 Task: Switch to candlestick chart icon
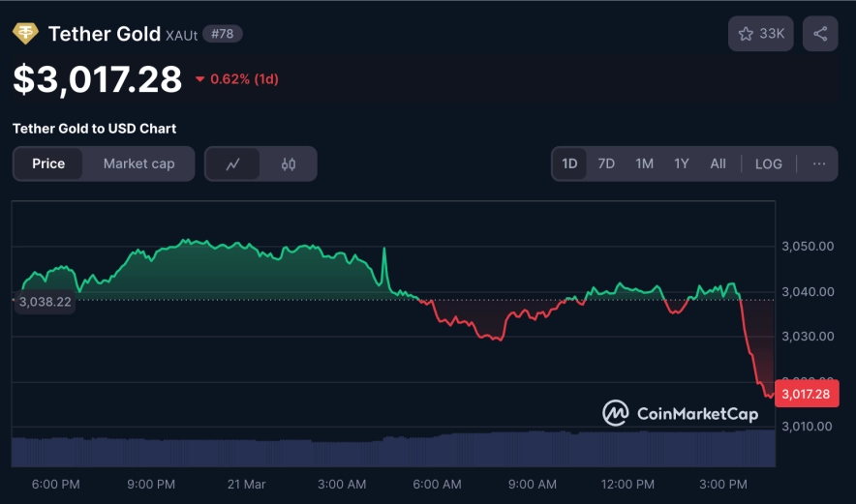[289, 164]
